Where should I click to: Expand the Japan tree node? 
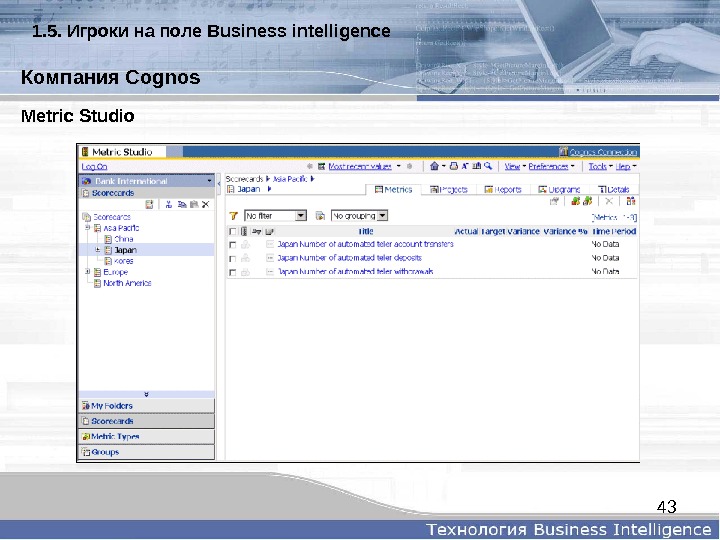click(98, 250)
